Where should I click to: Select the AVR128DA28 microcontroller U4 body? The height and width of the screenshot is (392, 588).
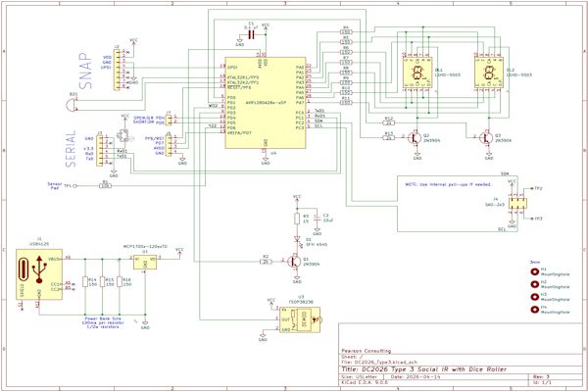click(x=266, y=103)
